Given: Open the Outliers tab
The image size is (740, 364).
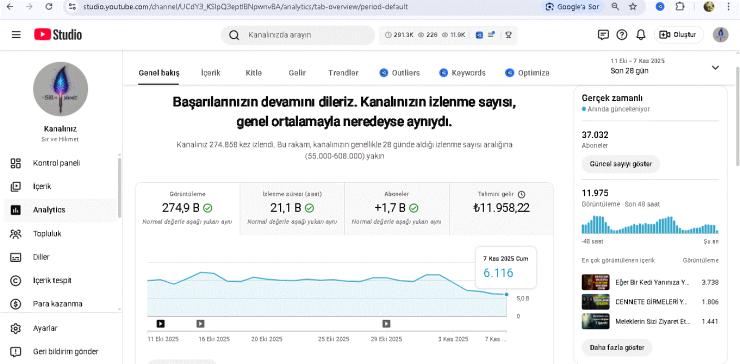Looking at the screenshot, I should (399, 73).
